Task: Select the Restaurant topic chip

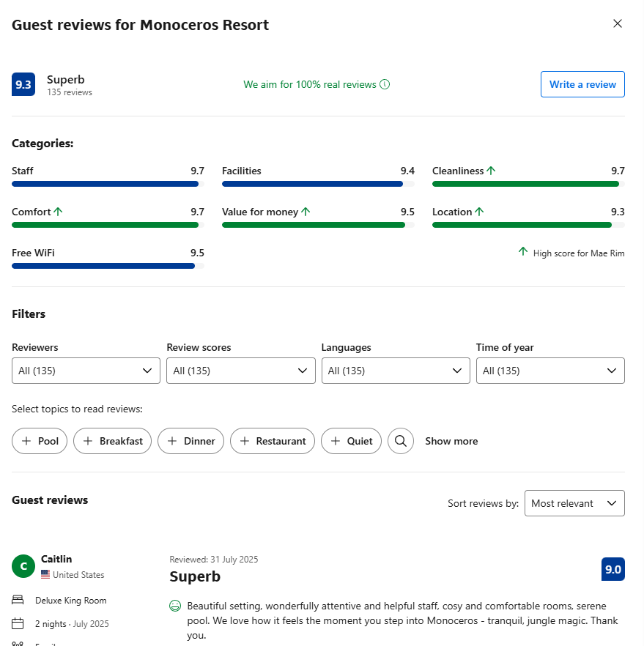Action: click(273, 441)
